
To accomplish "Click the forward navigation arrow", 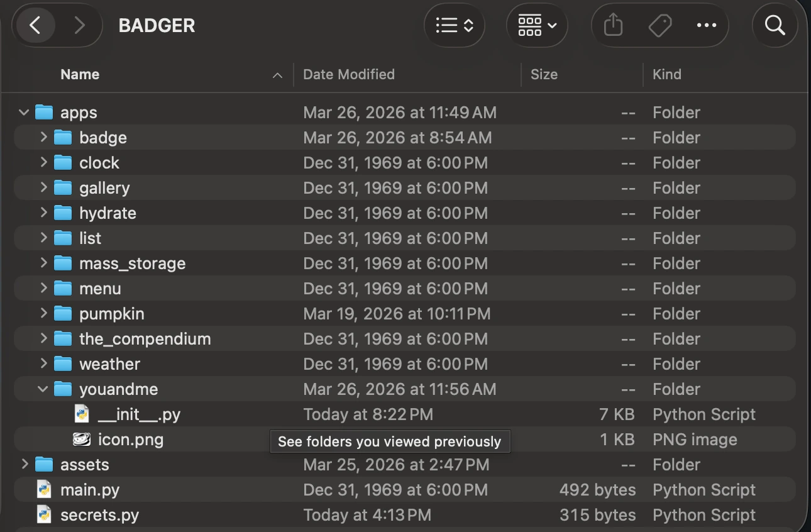I will click(79, 25).
